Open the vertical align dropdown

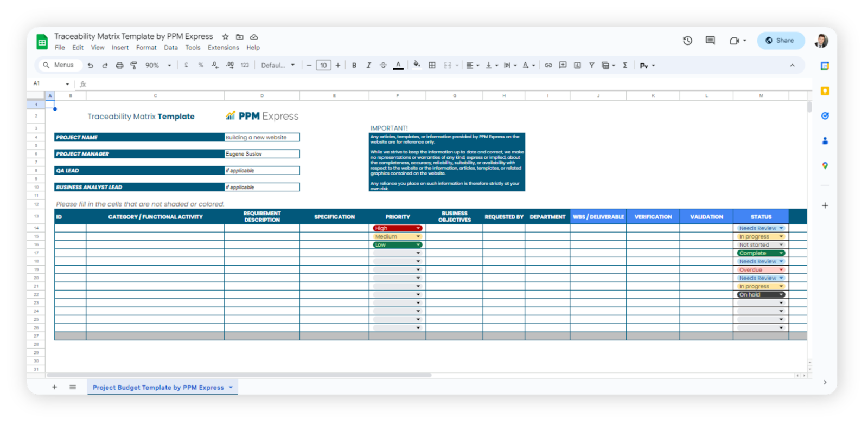tap(492, 65)
